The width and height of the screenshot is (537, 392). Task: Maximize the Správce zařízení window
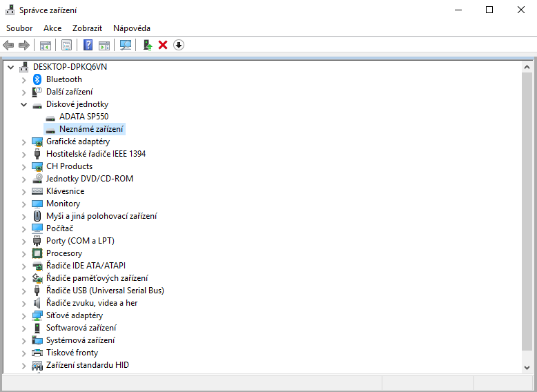click(x=489, y=10)
